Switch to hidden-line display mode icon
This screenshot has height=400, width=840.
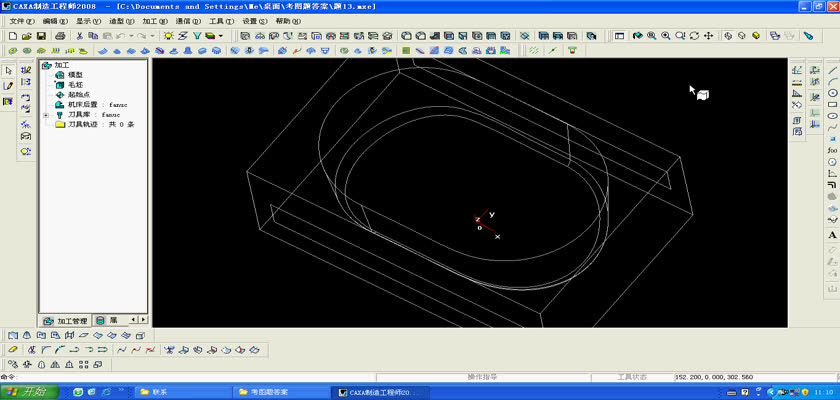(x=742, y=36)
